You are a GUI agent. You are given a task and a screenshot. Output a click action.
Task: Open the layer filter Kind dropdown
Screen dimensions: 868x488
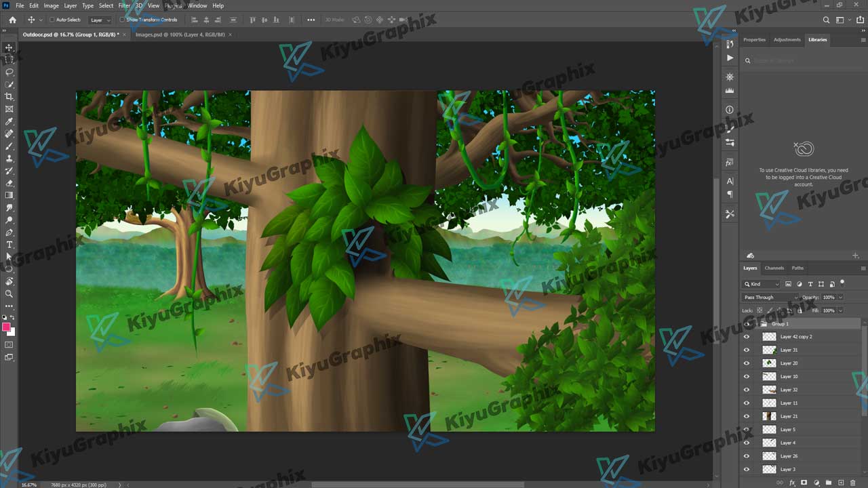point(762,284)
